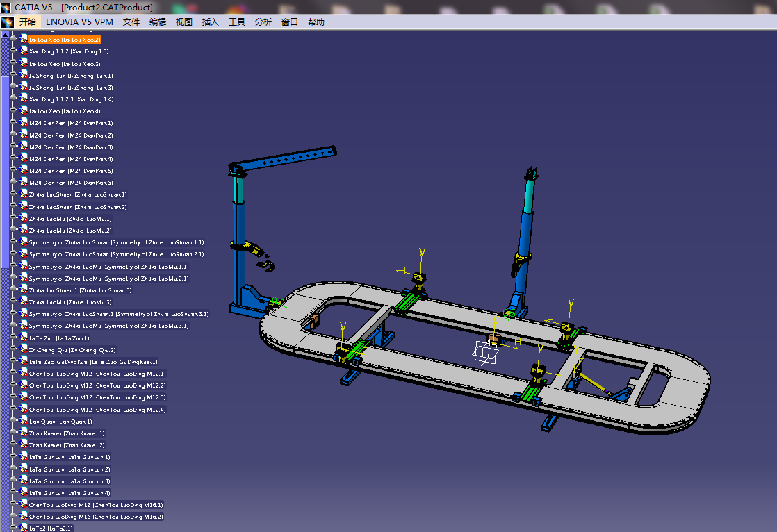The height and width of the screenshot is (532, 777).
Task: Click the part icon of ZhiCheng Qiu.2
Action: point(24,349)
